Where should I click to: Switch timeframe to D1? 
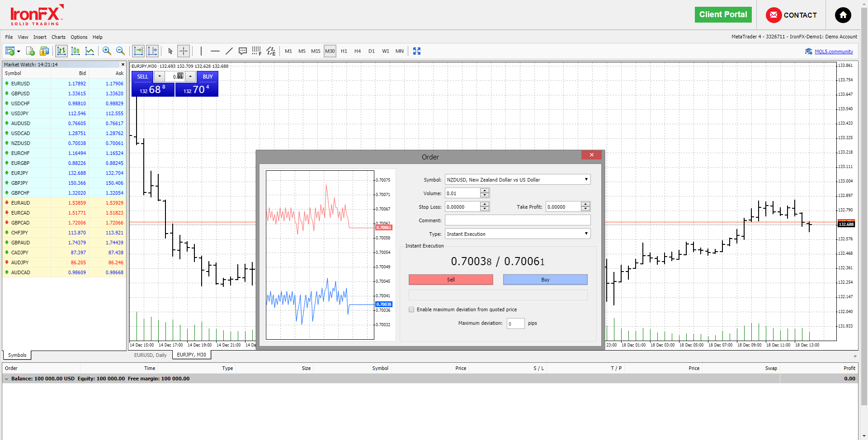pyautogui.click(x=372, y=51)
